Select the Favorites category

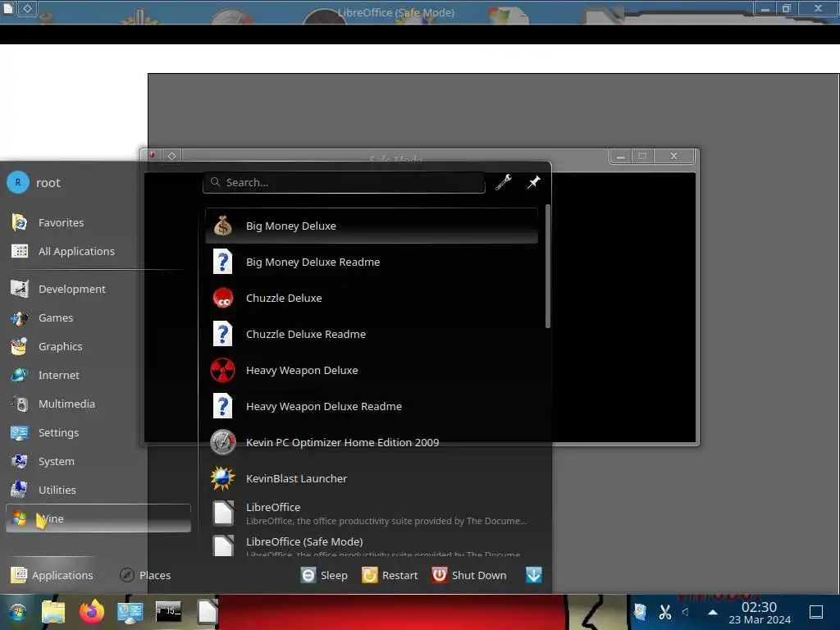click(98, 222)
